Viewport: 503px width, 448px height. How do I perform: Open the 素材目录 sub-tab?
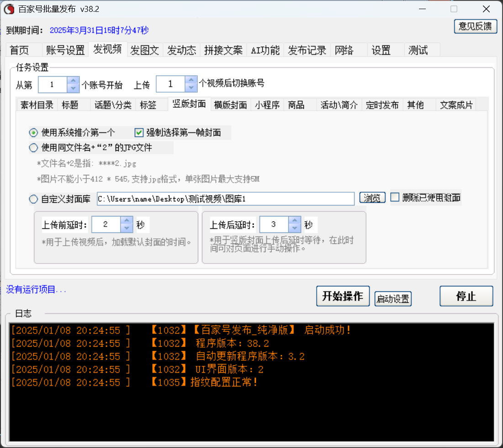37,105
